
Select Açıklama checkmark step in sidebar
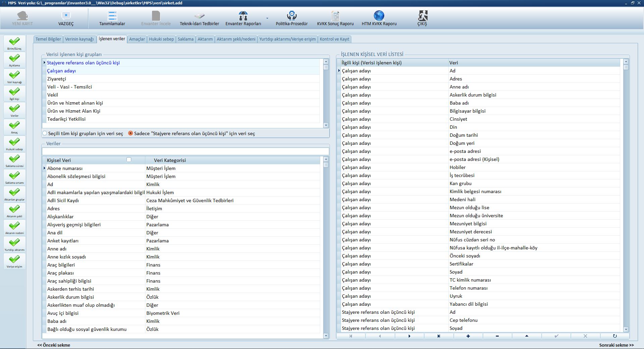[x=14, y=60]
